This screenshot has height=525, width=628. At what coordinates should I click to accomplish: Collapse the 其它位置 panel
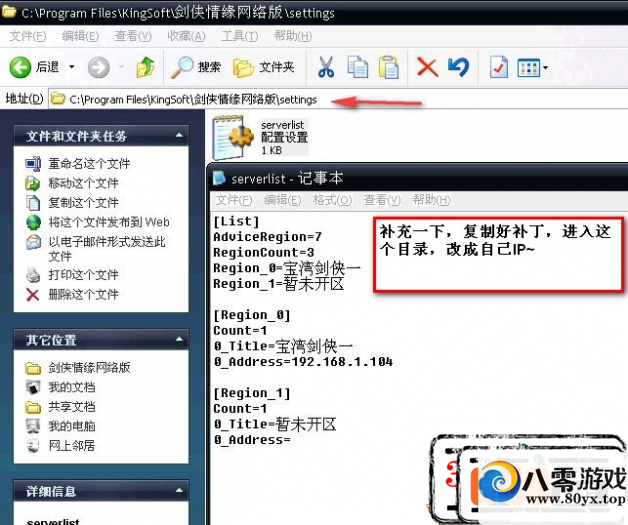[x=179, y=340]
